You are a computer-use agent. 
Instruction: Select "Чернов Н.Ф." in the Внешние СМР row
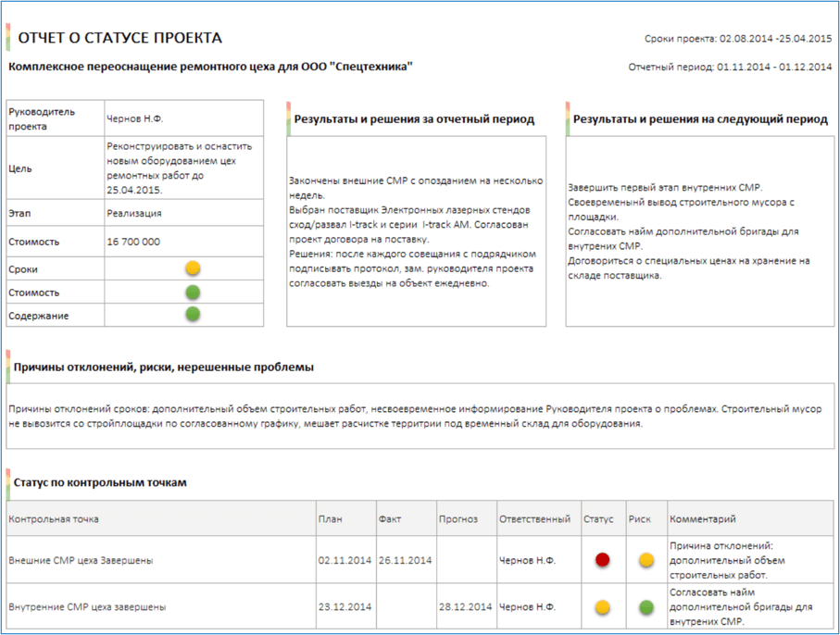coord(528,561)
